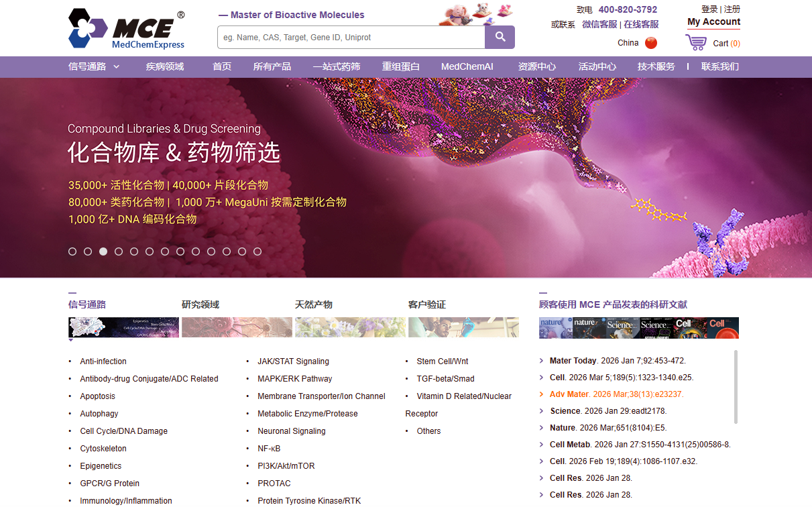The height and width of the screenshot is (507, 812).
Task: Click the product search input field
Action: point(351,38)
